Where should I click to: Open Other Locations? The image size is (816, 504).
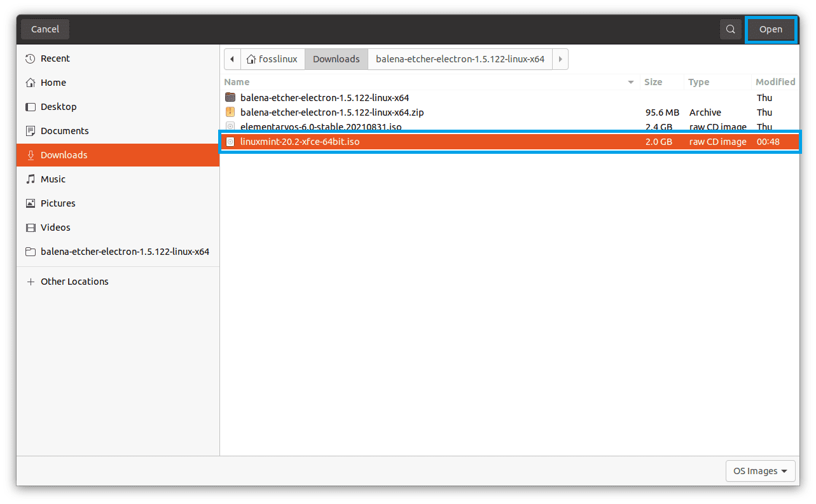(x=118, y=282)
